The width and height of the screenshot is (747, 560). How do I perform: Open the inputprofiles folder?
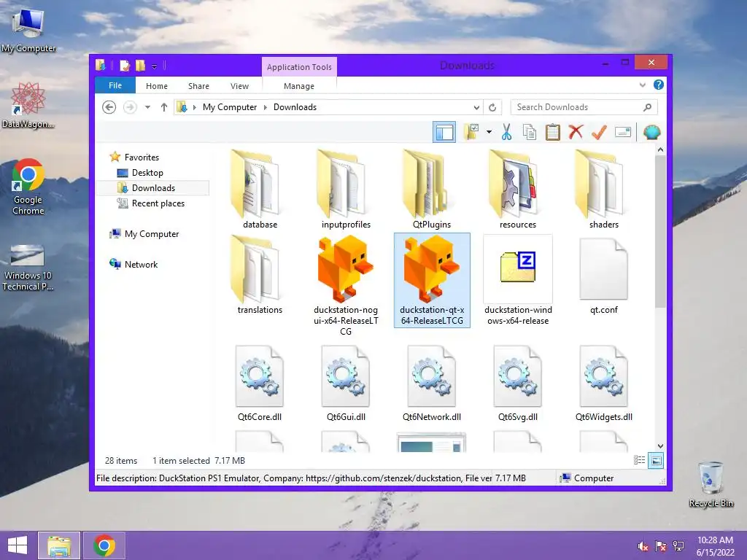(x=346, y=190)
